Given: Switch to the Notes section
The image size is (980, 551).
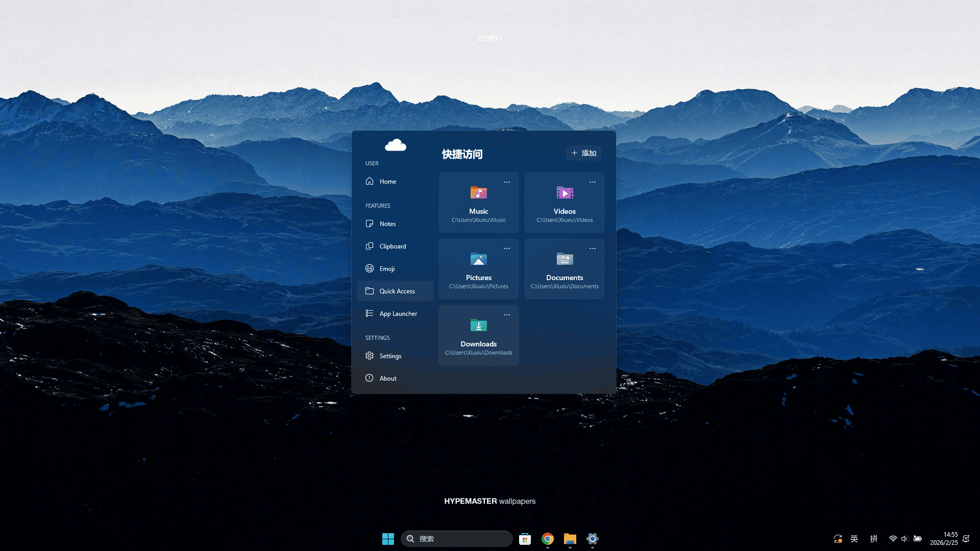Looking at the screenshot, I should [x=388, y=224].
